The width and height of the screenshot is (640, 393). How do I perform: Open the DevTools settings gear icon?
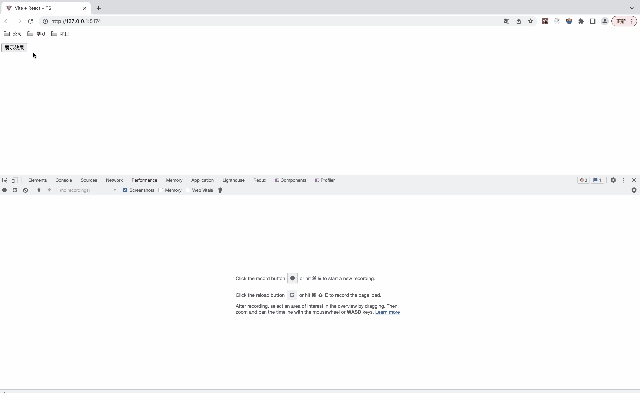[613, 180]
